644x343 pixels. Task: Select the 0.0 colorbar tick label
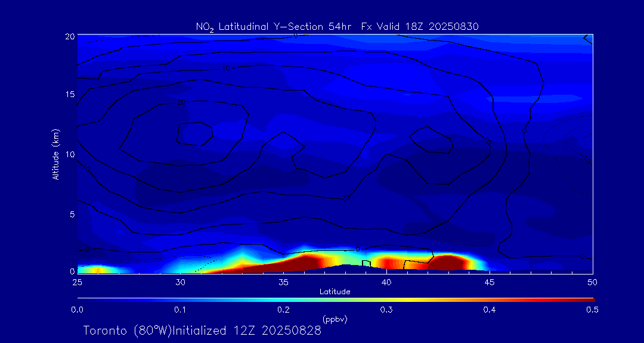point(78,310)
